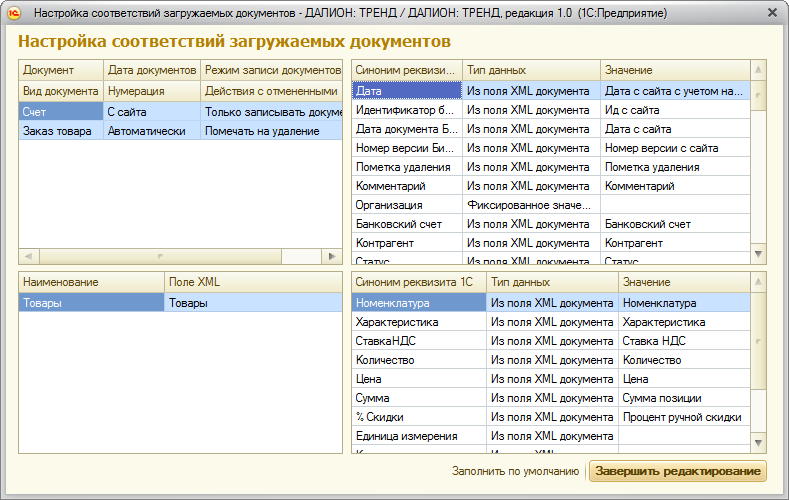Click the 1C application logo icon
This screenshot has height=500, width=789.
click(x=14, y=13)
